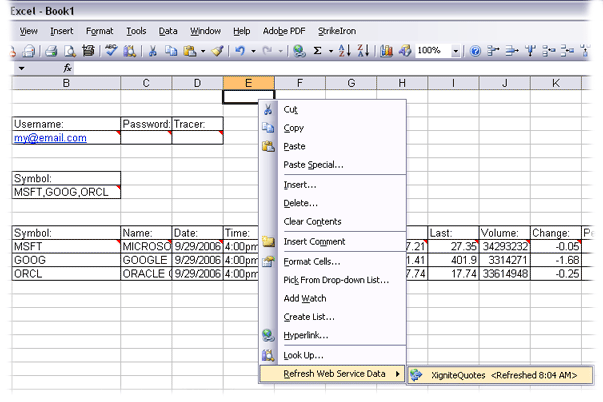Choose Paste from the context menu
The height and width of the screenshot is (402, 603).
coord(333,146)
